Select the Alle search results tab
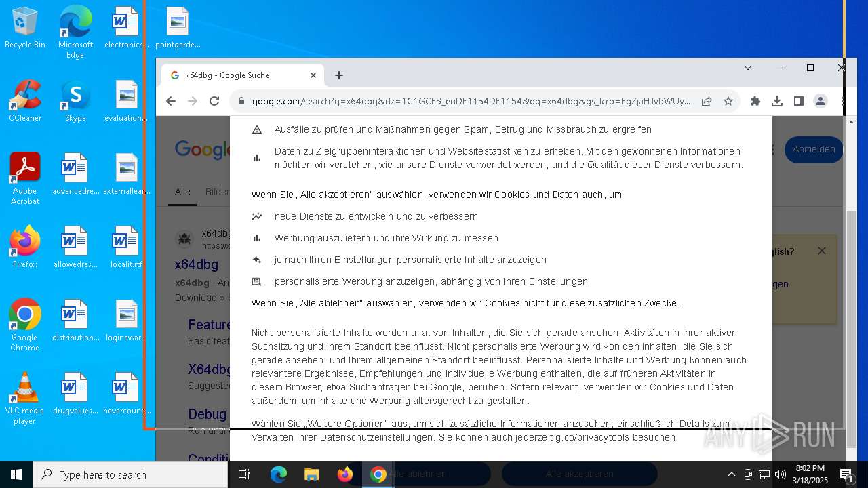 182,192
